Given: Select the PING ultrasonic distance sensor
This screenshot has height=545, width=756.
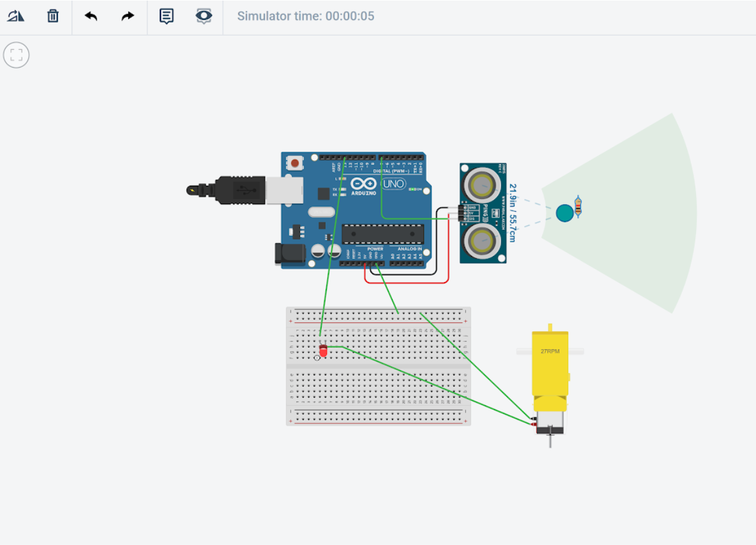Looking at the screenshot, I should click(483, 213).
